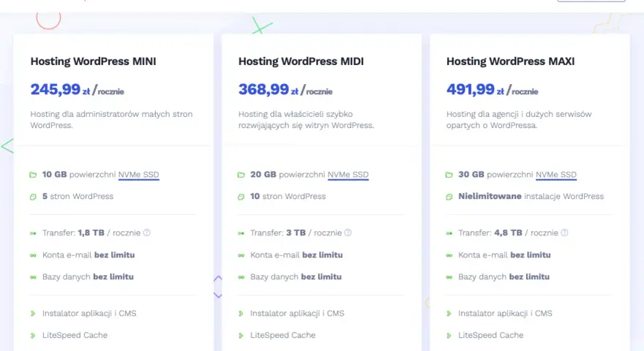The width and height of the screenshot is (644, 351).
Task: Click 'LiteSpeed Cache' in MAXI plan
Action: pos(491,335)
